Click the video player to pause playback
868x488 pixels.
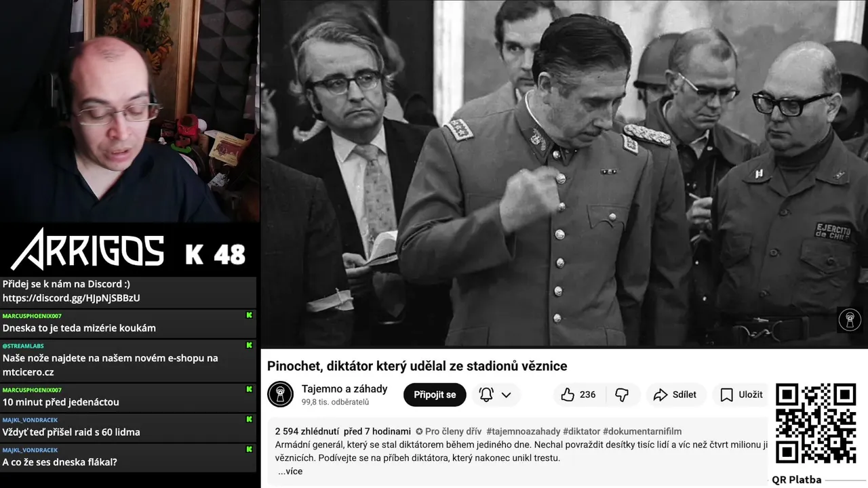point(564,174)
